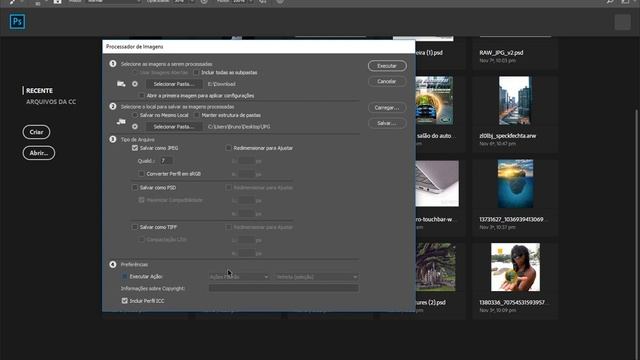Click the RAW_JPG_v2.psd file name

click(501, 53)
